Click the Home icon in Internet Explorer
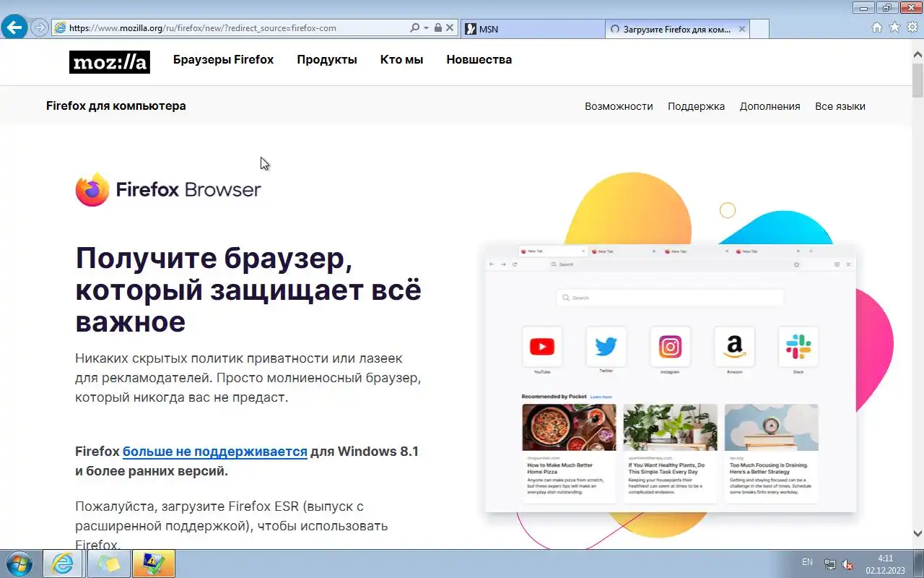 point(877,27)
